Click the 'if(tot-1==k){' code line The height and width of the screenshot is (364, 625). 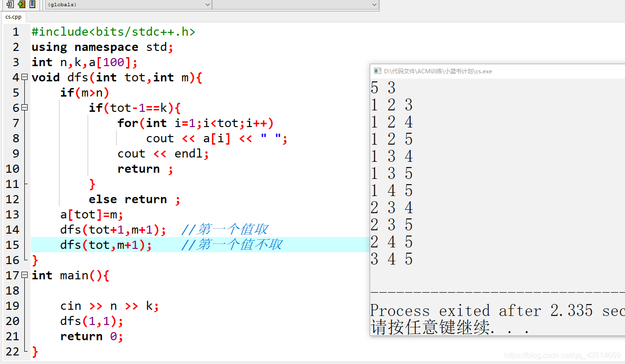tap(135, 108)
